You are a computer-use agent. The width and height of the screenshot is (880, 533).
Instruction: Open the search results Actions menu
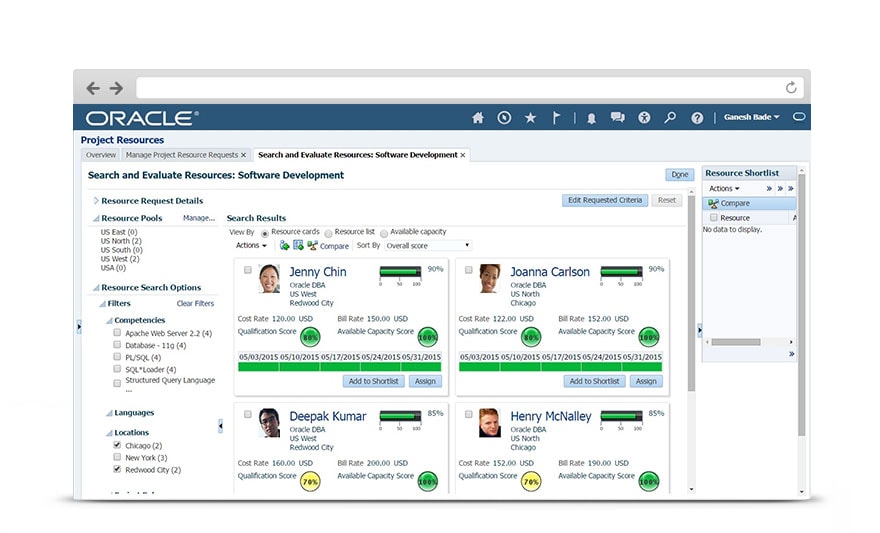click(251, 245)
